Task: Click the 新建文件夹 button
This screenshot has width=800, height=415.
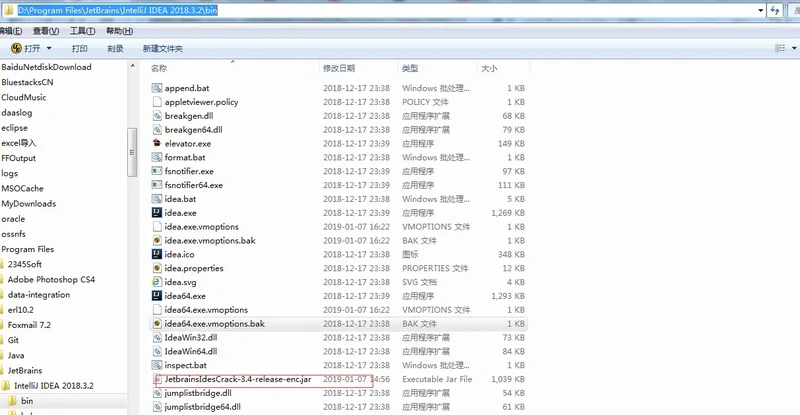Action: tap(162, 48)
